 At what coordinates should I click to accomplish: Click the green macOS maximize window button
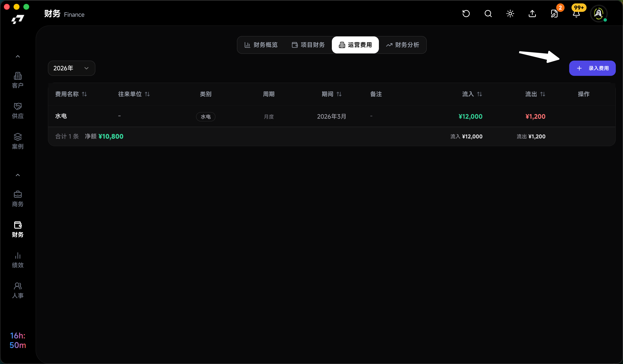[26, 7]
